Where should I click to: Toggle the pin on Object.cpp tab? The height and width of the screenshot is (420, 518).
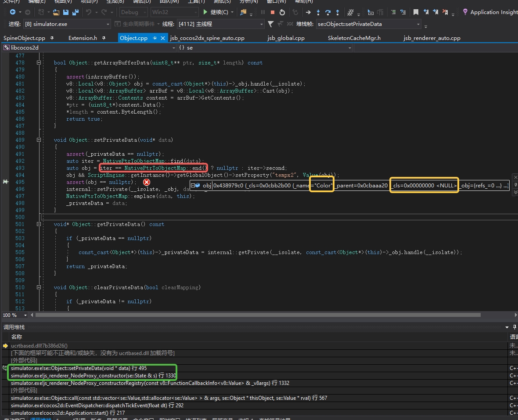(155, 38)
